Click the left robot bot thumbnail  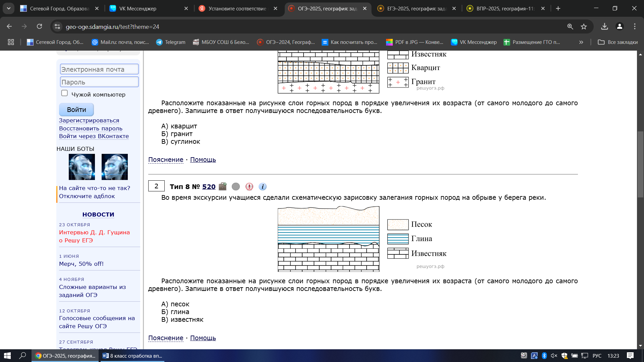click(x=82, y=167)
